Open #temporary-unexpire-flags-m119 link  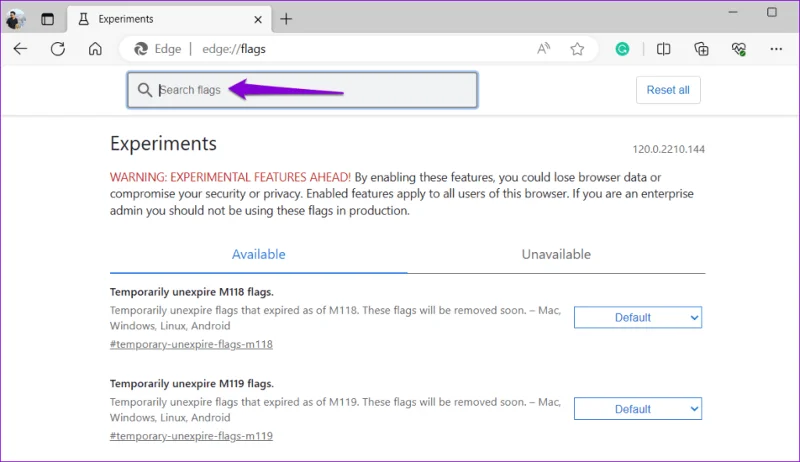pyautogui.click(x=191, y=436)
